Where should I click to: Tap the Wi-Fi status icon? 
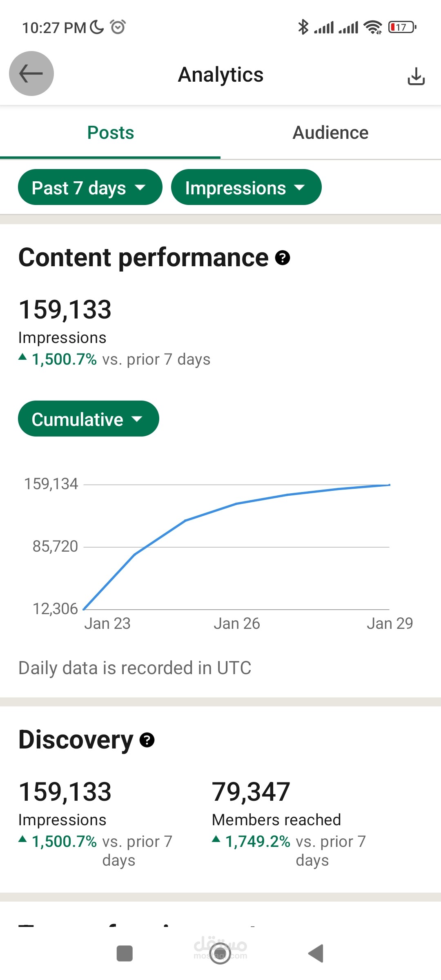373,27
